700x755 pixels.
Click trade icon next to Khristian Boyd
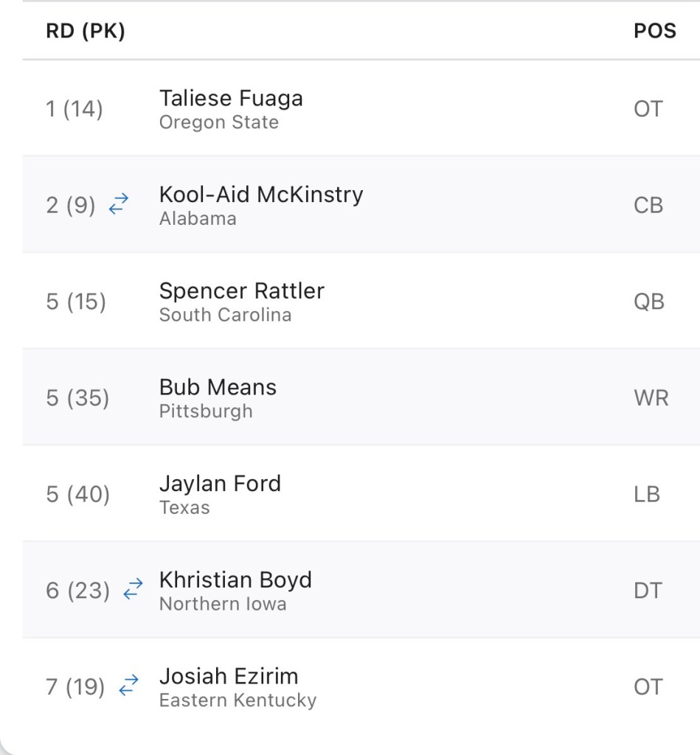coord(133,590)
